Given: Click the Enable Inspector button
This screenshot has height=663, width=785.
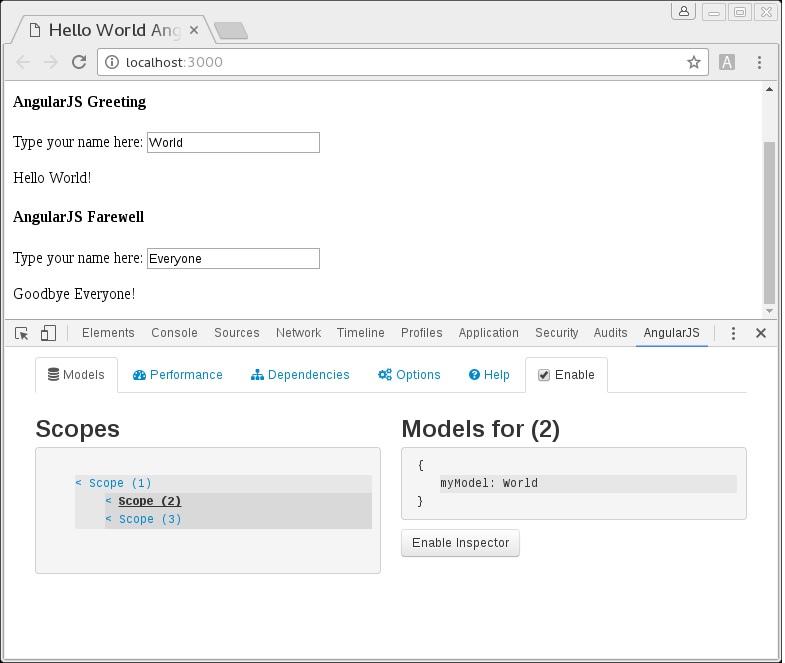Looking at the screenshot, I should tap(460, 543).
